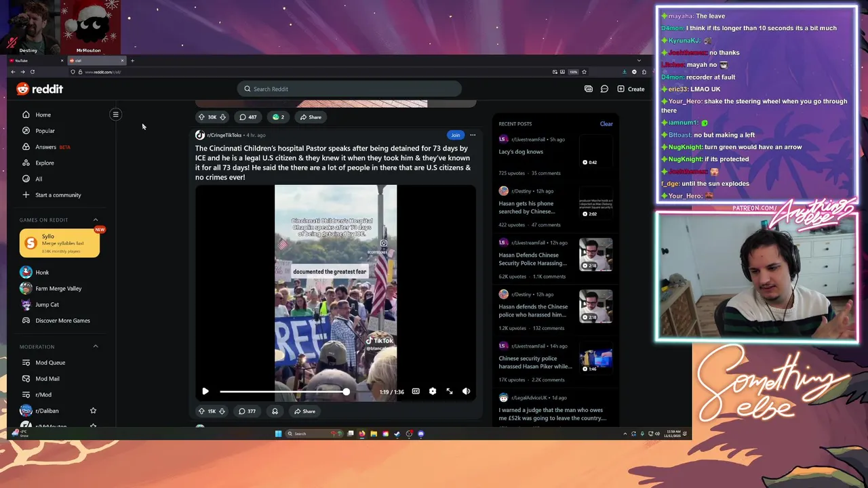Open Mod Mail
The width and height of the screenshot is (868, 488).
[x=41, y=379]
